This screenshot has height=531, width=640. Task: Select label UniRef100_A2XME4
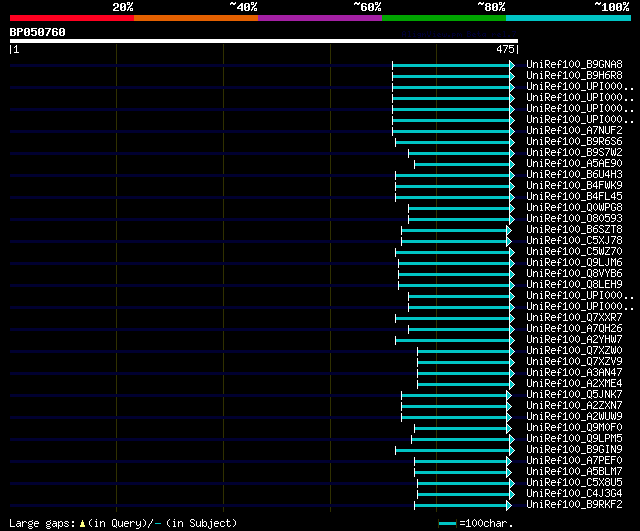(x=574, y=384)
